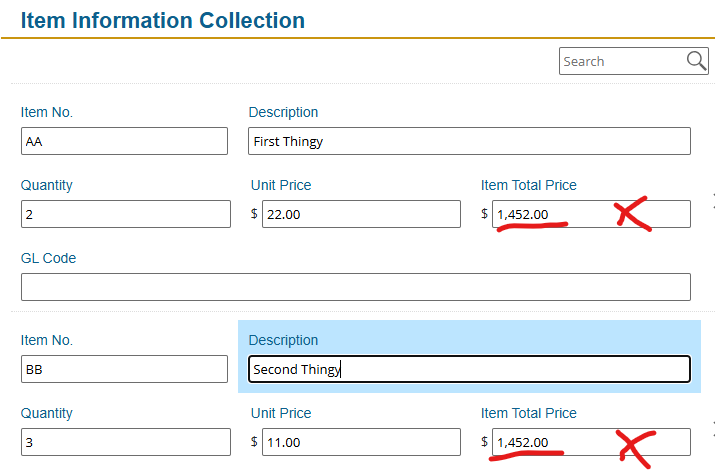Click the magnifying glass search icon

(x=696, y=61)
